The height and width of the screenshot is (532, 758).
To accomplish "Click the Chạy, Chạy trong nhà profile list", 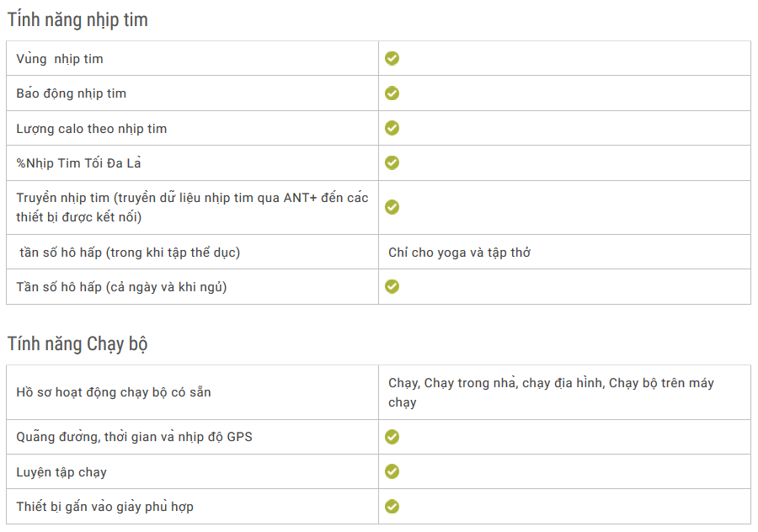I will tap(551, 392).
